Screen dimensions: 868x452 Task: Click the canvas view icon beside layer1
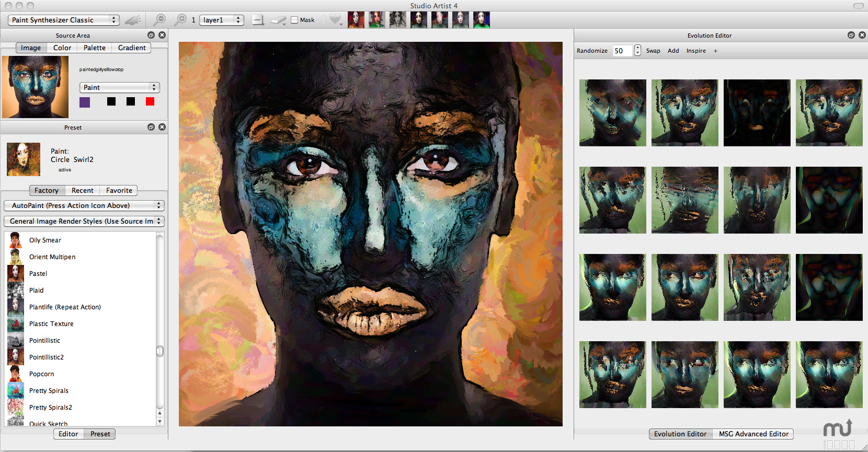tap(258, 20)
